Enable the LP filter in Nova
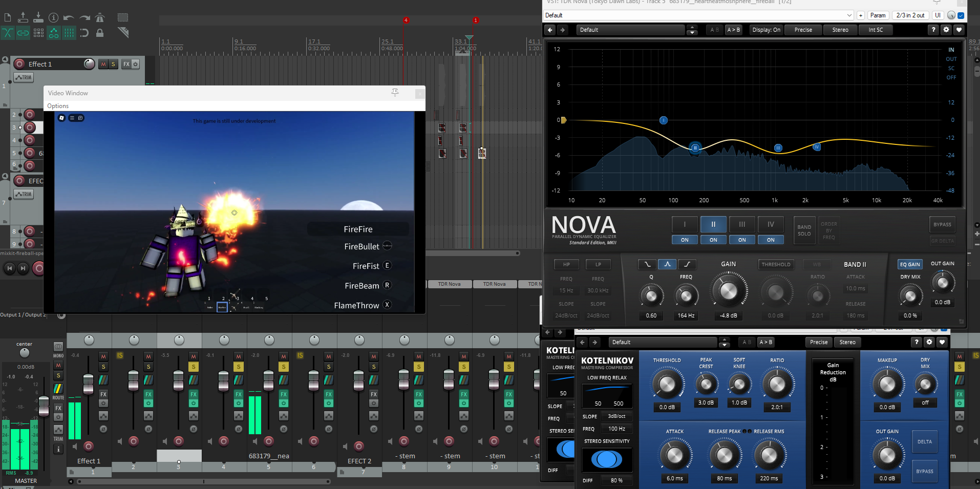This screenshot has height=489, width=980. [598, 264]
